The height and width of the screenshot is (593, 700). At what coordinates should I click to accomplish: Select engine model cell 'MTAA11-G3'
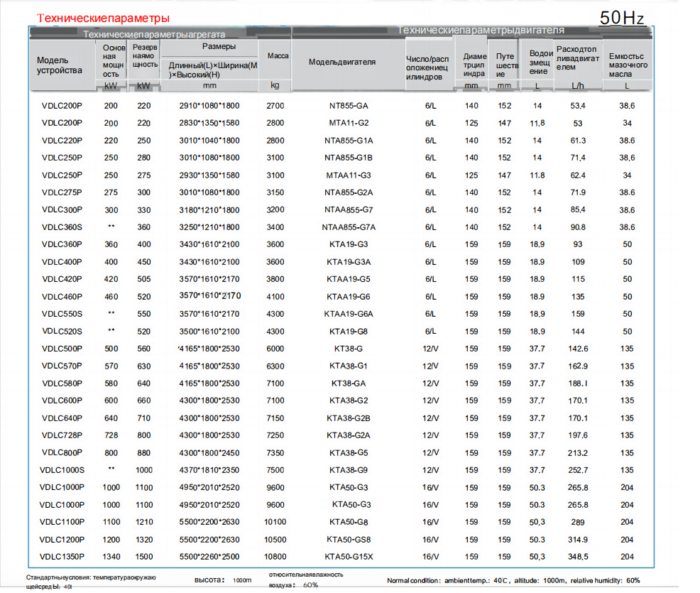coord(349,175)
